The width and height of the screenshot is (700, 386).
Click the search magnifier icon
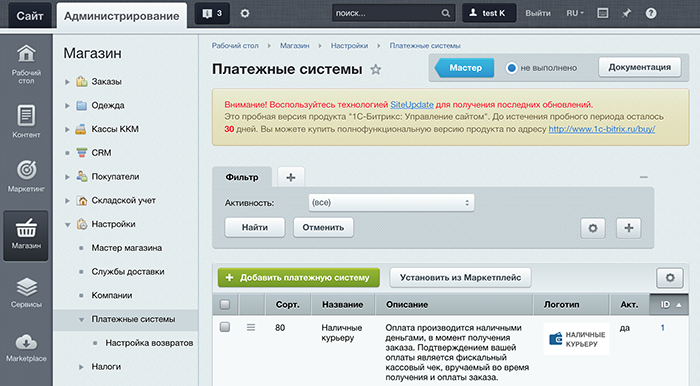point(446,13)
